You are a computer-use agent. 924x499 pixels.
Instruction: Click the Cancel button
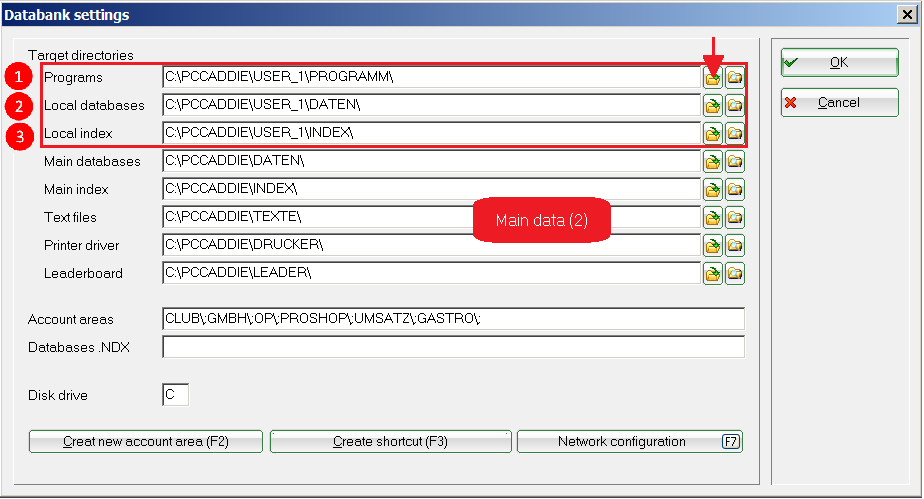[840, 103]
